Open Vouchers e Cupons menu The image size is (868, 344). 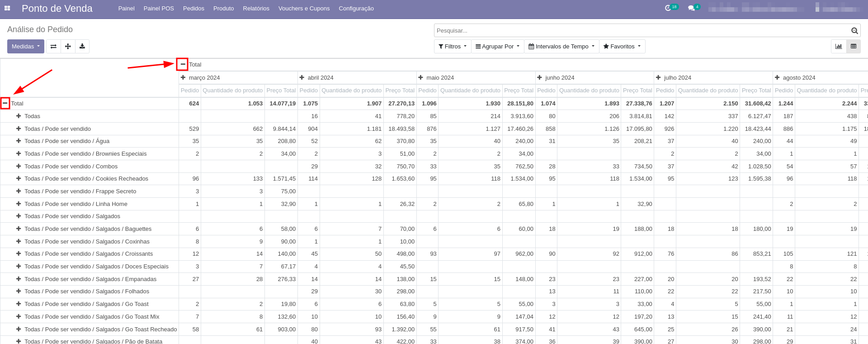[304, 9]
